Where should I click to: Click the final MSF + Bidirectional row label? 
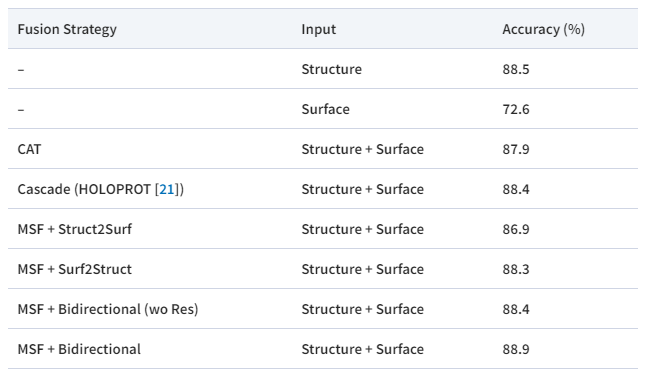point(79,349)
